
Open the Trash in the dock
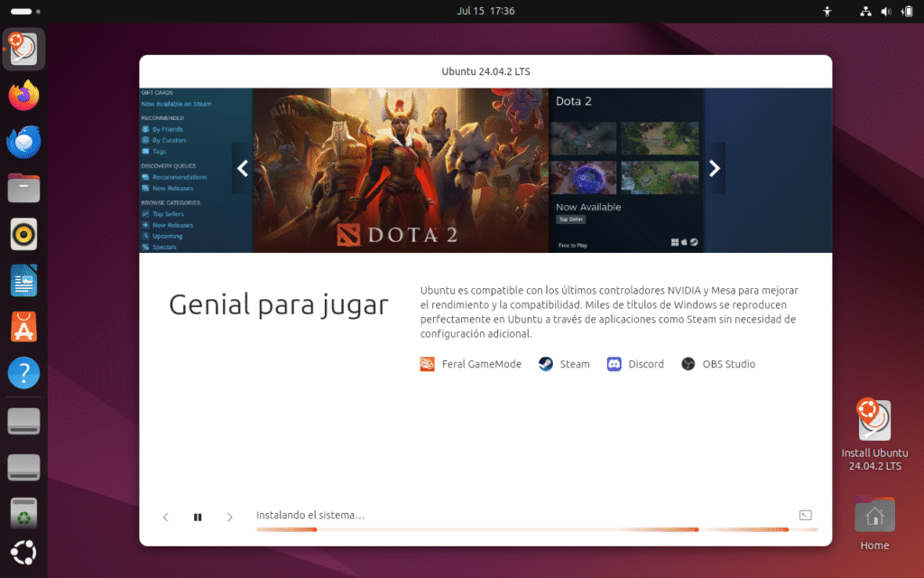23,513
